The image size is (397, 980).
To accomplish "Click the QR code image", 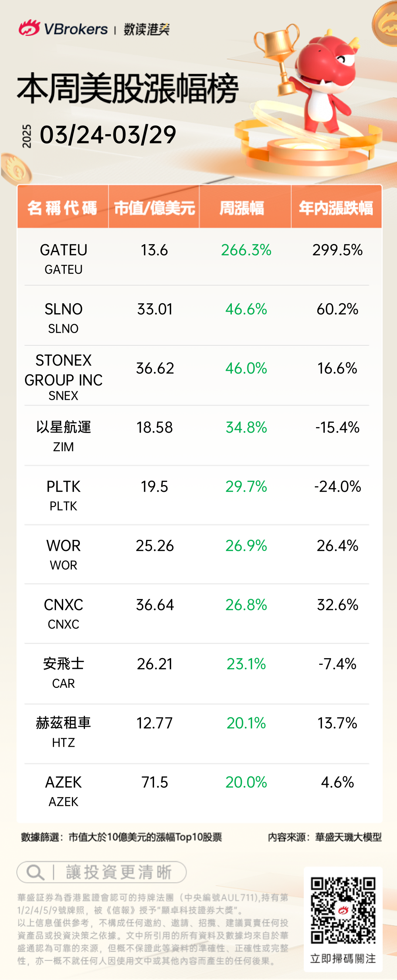I will coord(343,910).
